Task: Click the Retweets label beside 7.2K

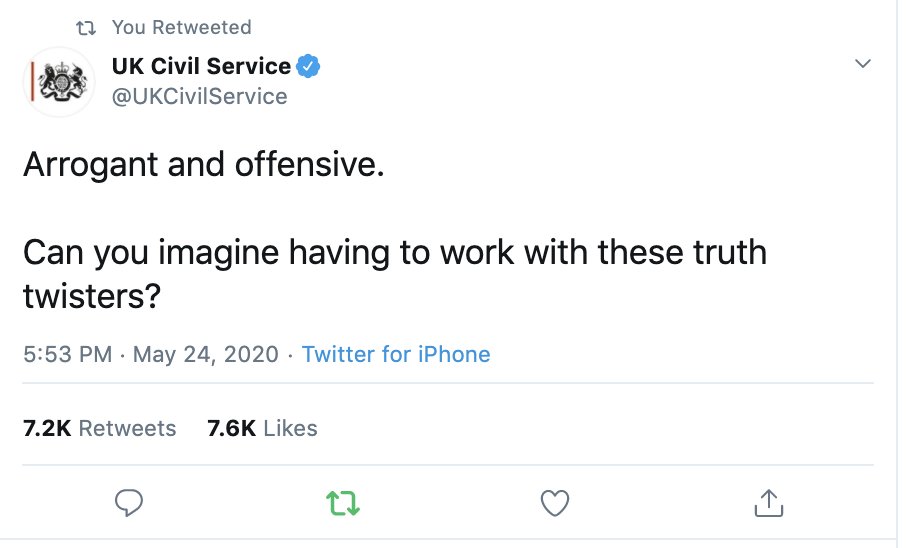Action: tap(127, 428)
